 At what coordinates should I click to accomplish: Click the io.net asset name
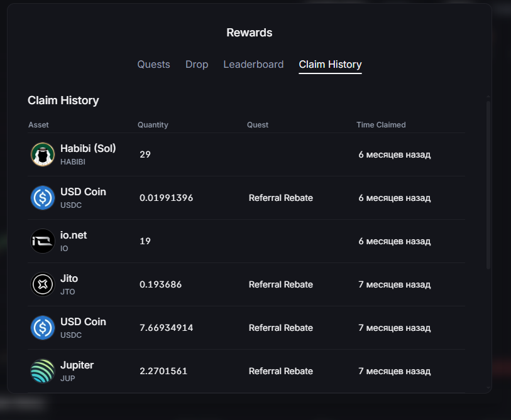pos(74,235)
